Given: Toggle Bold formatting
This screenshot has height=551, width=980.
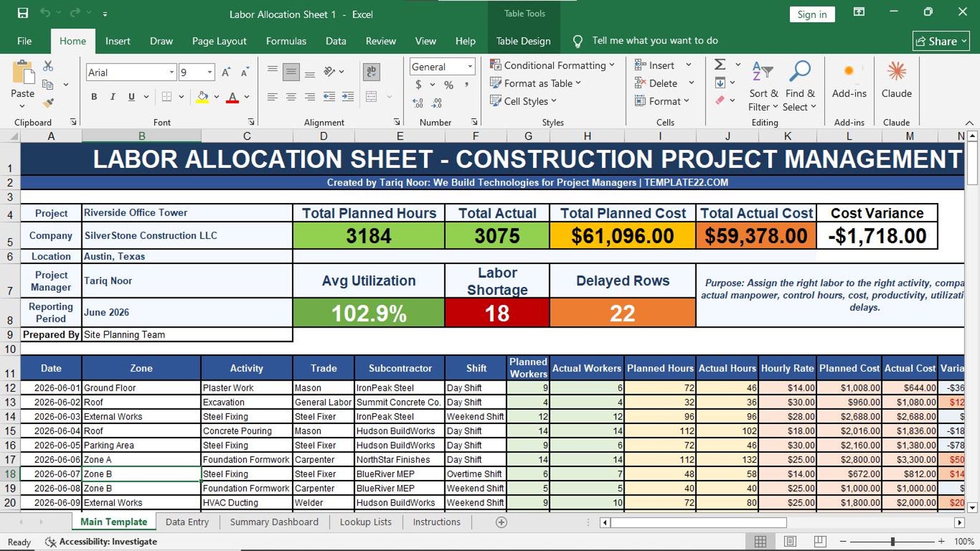Looking at the screenshot, I should tap(94, 97).
